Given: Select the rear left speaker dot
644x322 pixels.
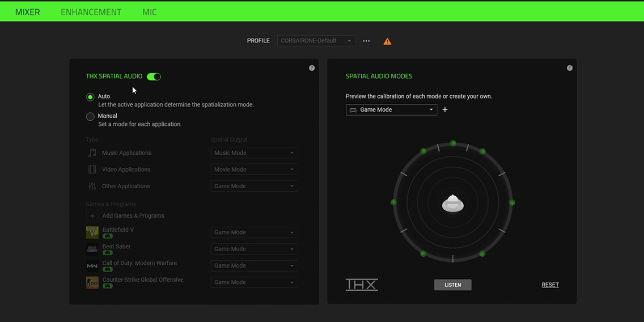Looking at the screenshot, I should tap(423, 254).
